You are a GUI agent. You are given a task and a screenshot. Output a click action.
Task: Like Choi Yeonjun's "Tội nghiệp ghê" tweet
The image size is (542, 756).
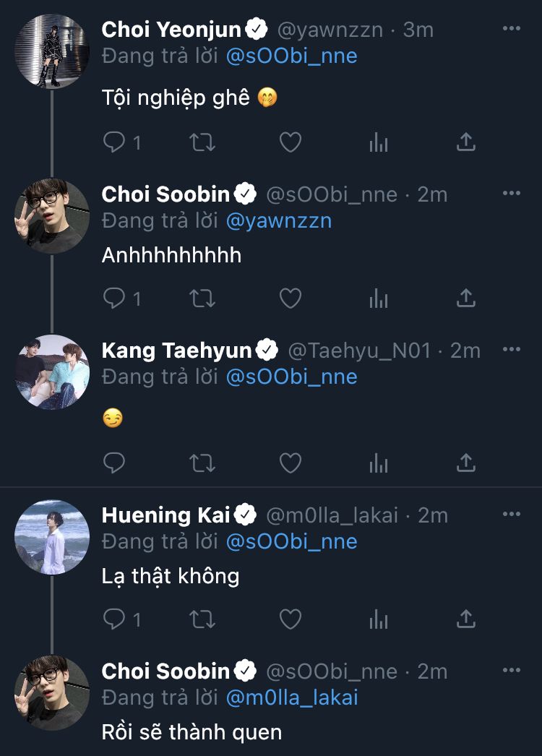click(291, 142)
